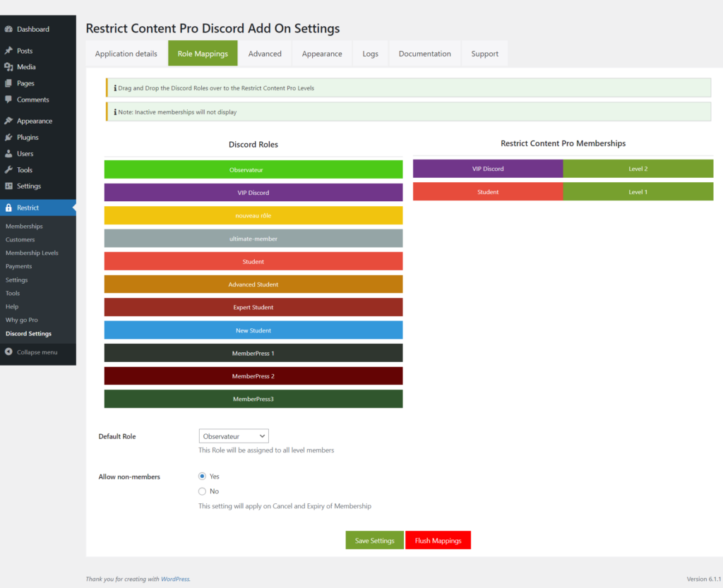Click the Level 1 membership block
723x588 pixels.
[638, 192]
